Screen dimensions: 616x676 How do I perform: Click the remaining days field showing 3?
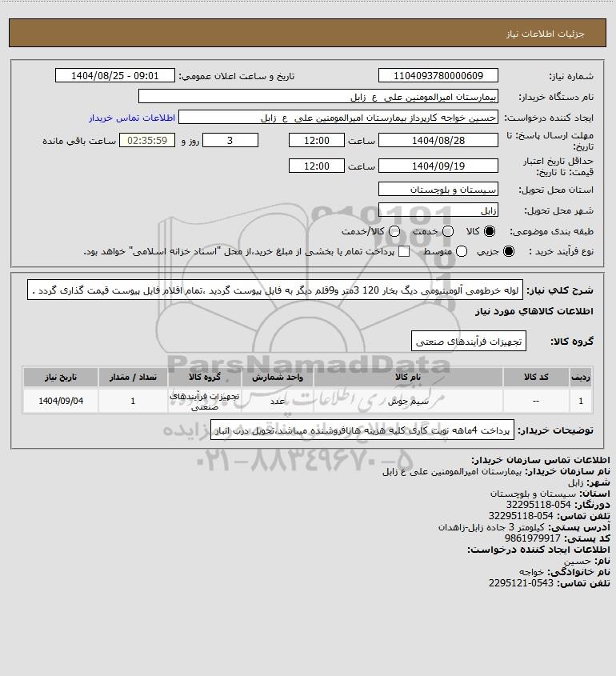pyautogui.click(x=230, y=140)
